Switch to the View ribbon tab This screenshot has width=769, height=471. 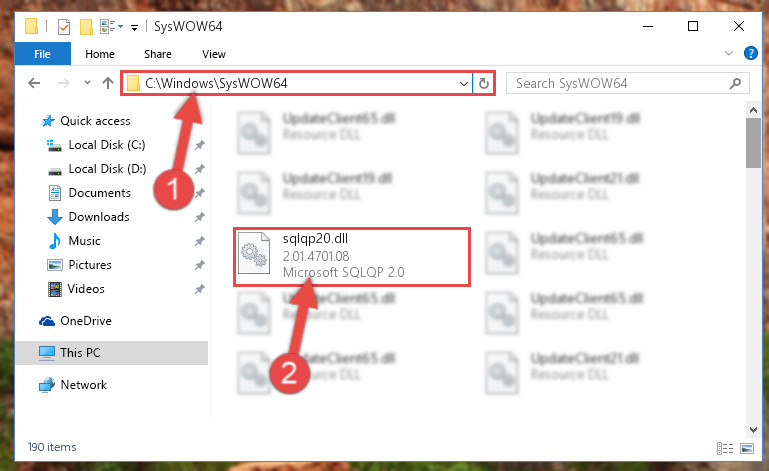click(214, 54)
